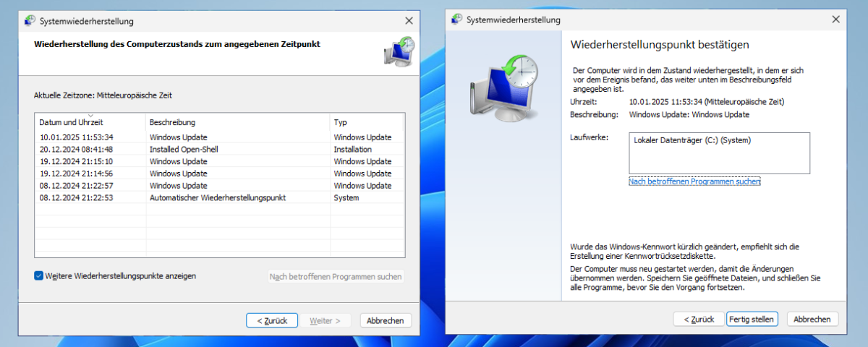
Task: Select restore point 20.12.2024 08:41:48
Action: click(x=219, y=149)
